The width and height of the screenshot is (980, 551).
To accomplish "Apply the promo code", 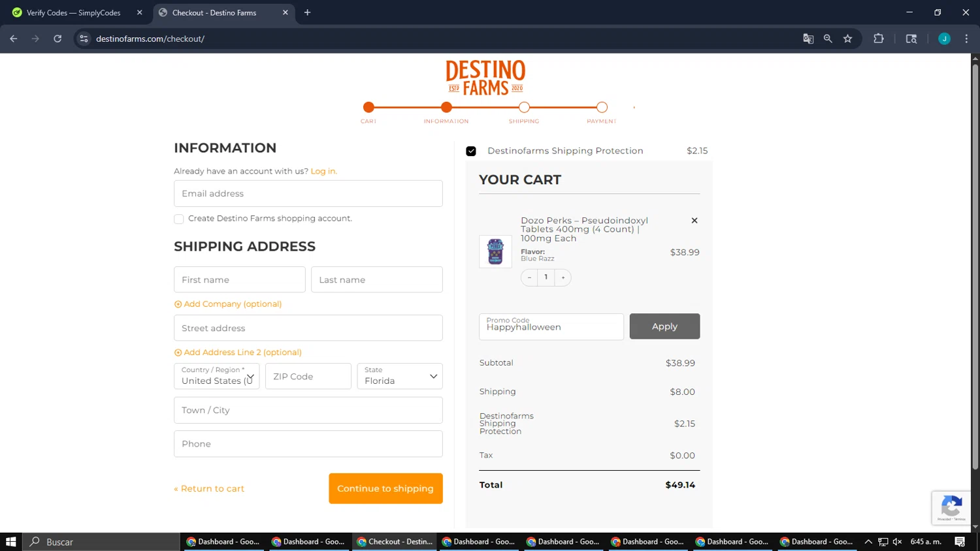I will [664, 326].
